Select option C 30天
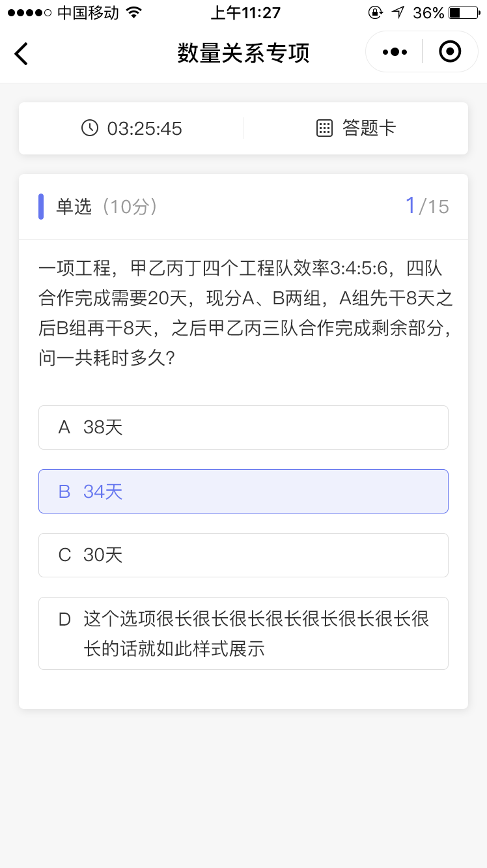The image size is (487, 868). click(x=244, y=555)
